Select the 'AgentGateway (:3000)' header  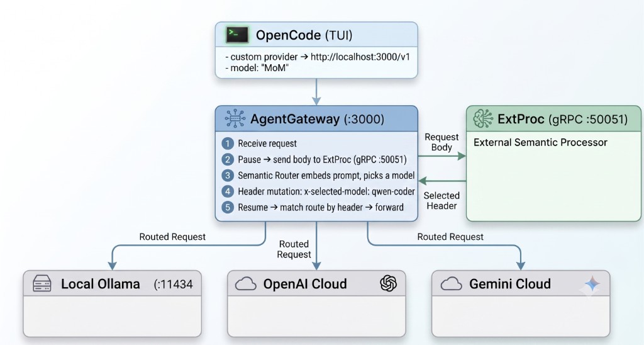[317, 119]
